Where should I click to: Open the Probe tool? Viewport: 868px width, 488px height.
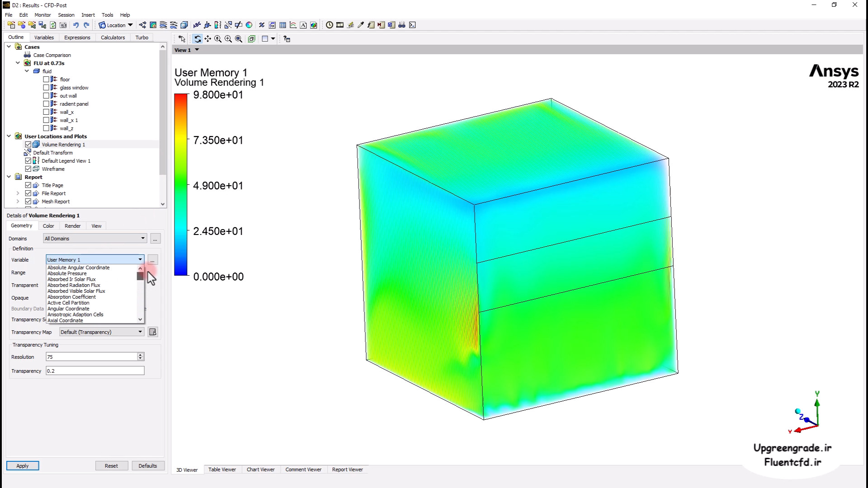tap(361, 25)
